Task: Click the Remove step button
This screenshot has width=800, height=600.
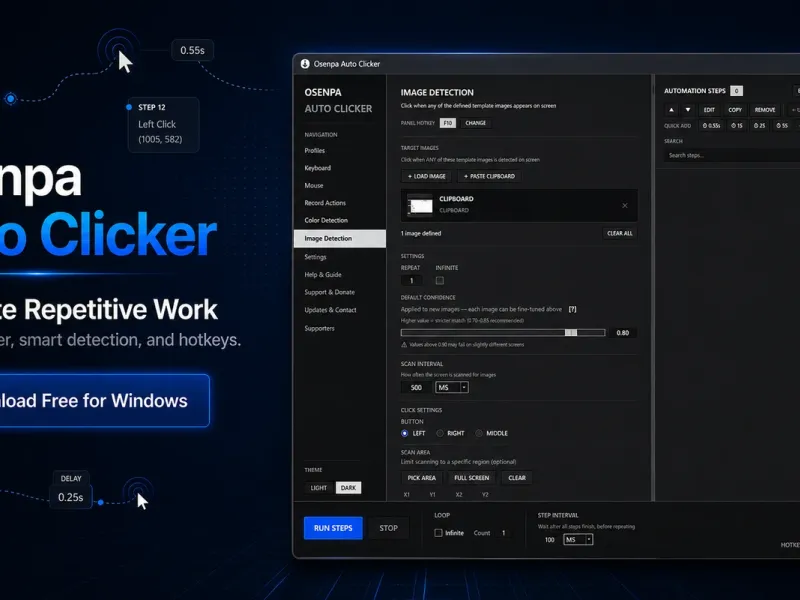Action: 765,110
